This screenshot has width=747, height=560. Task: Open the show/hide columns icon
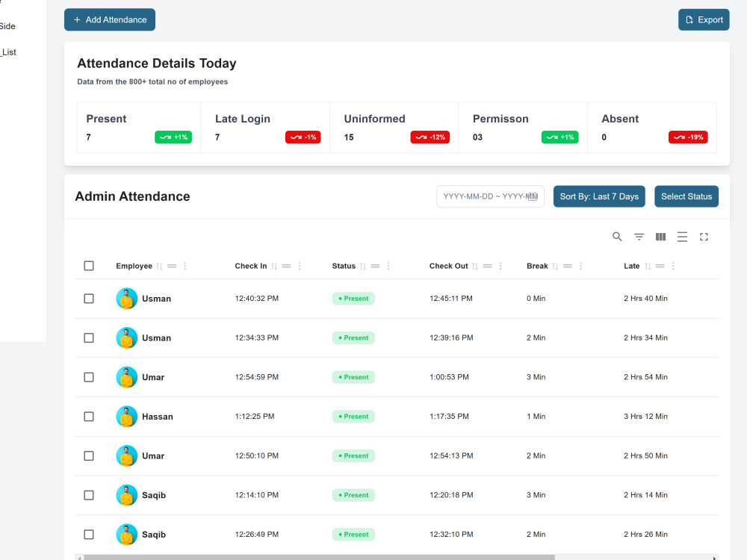[x=660, y=237]
